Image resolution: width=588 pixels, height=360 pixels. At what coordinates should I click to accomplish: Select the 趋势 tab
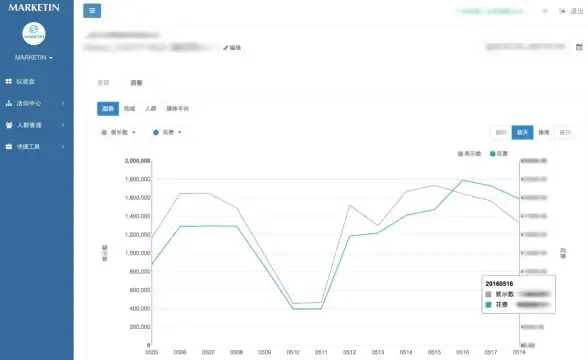(108, 108)
